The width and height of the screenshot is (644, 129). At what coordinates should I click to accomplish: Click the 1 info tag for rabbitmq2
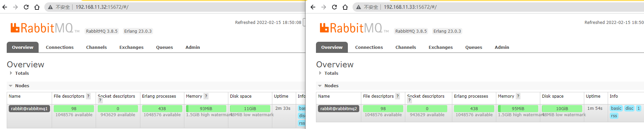(x=639, y=108)
